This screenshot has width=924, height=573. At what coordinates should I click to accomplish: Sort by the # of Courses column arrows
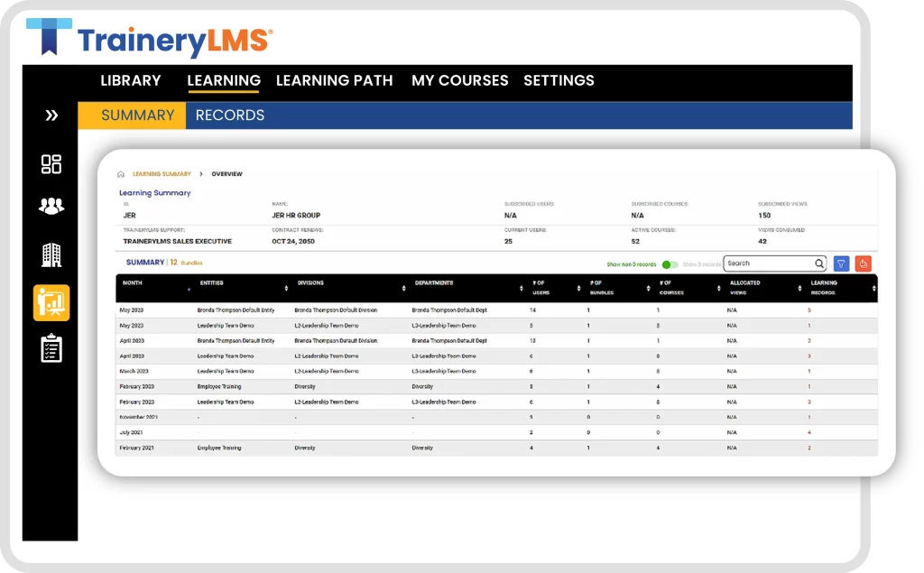[x=718, y=288]
